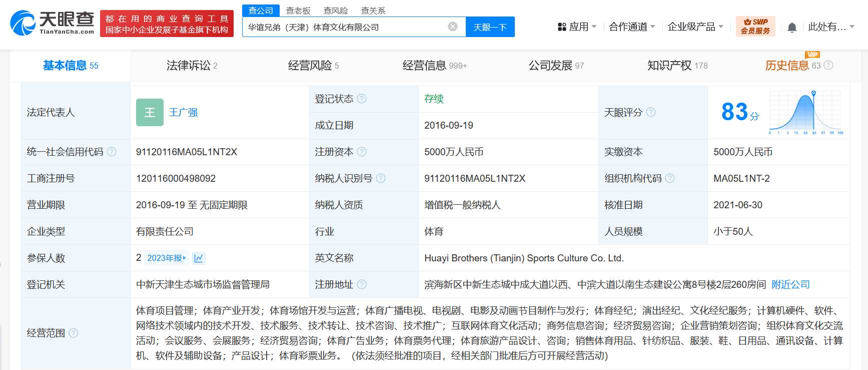Click help icon beside 登记状态

click(362, 99)
